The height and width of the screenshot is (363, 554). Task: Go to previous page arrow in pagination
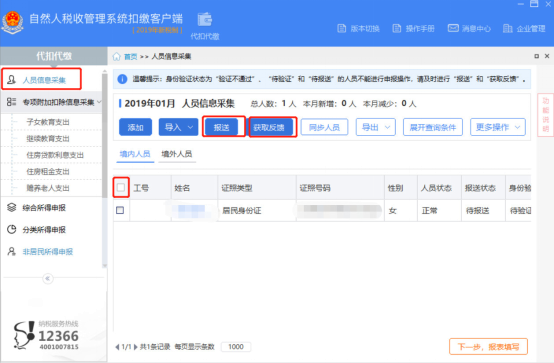117,347
